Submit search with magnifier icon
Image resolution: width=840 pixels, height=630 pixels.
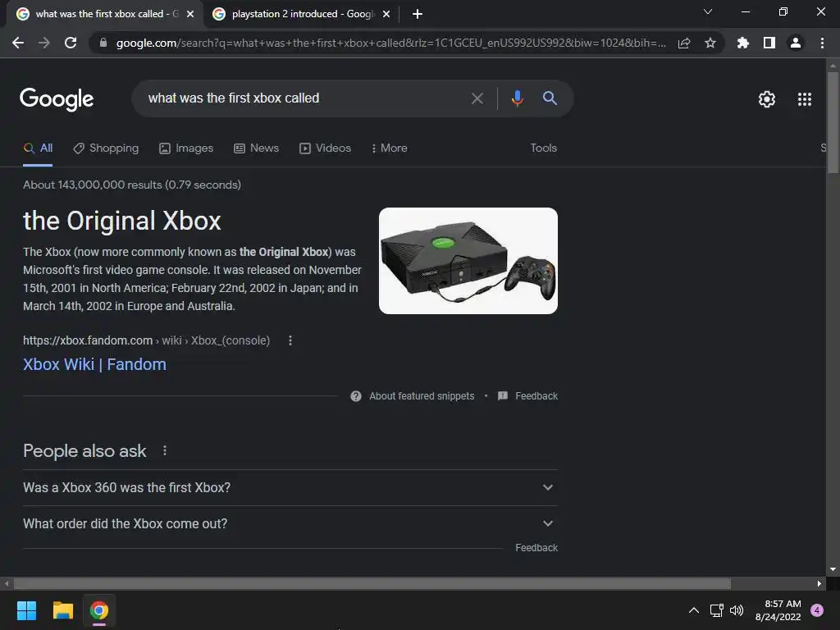pyautogui.click(x=550, y=98)
